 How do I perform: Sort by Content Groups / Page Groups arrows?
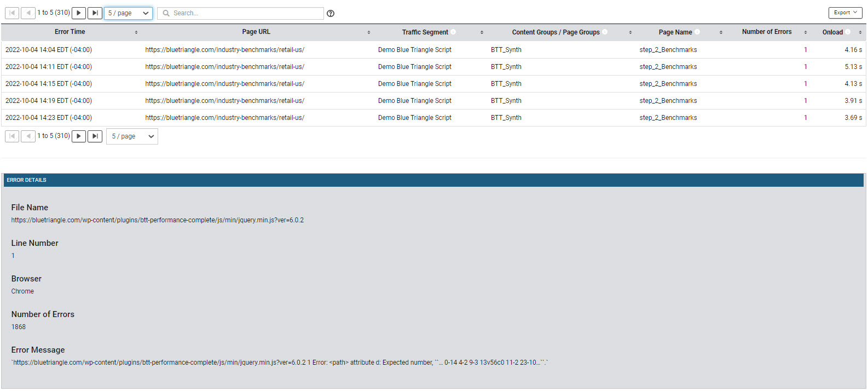pyautogui.click(x=630, y=32)
